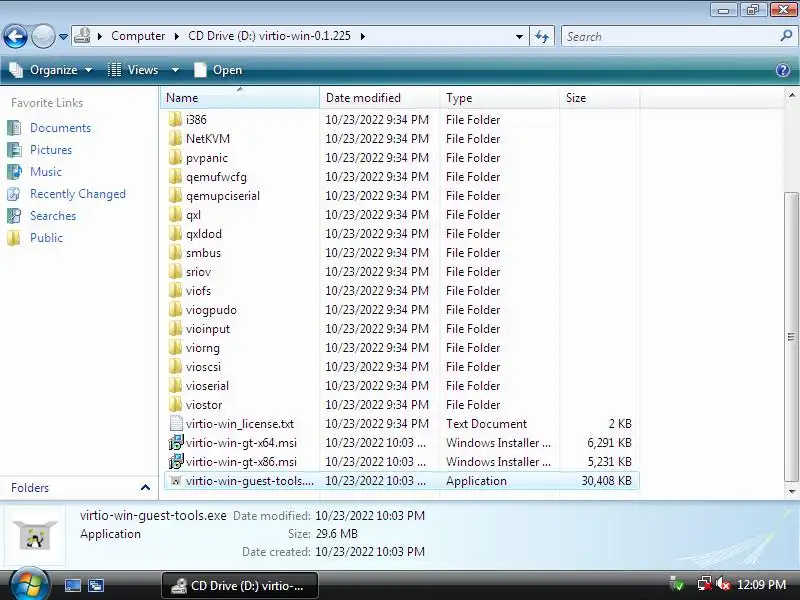Select the vioserial folder row
This screenshot has height=600, width=800.
click(402, 386)
